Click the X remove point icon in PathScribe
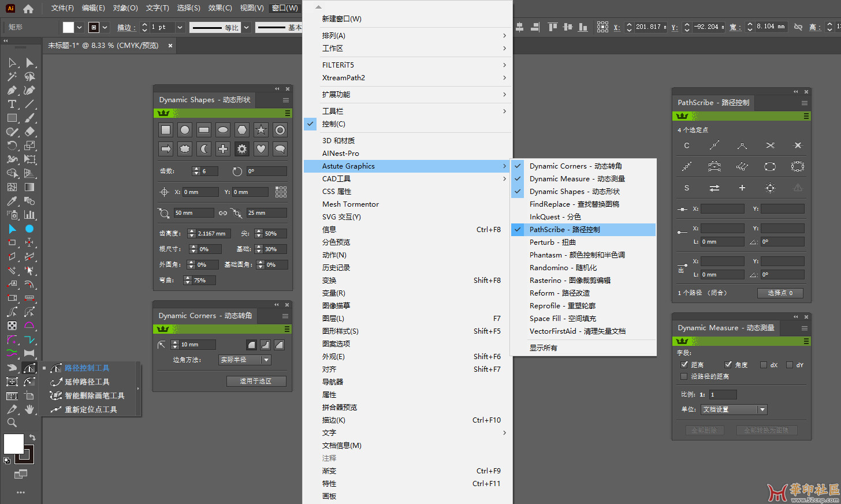 pyautogui.click(x=798, y=145)
